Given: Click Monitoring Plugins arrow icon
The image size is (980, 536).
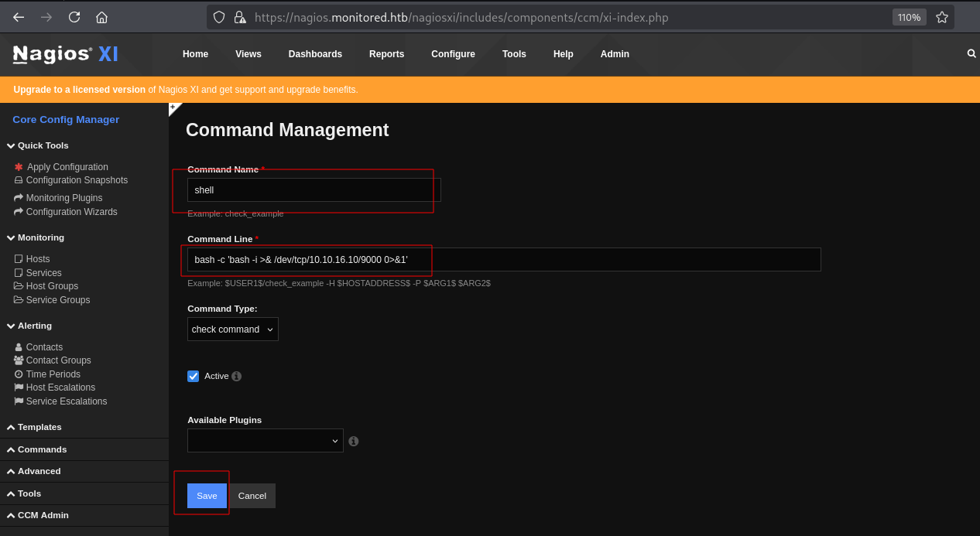Looking at the screenshot, I should pyautogui.click(x=19, y=198).
